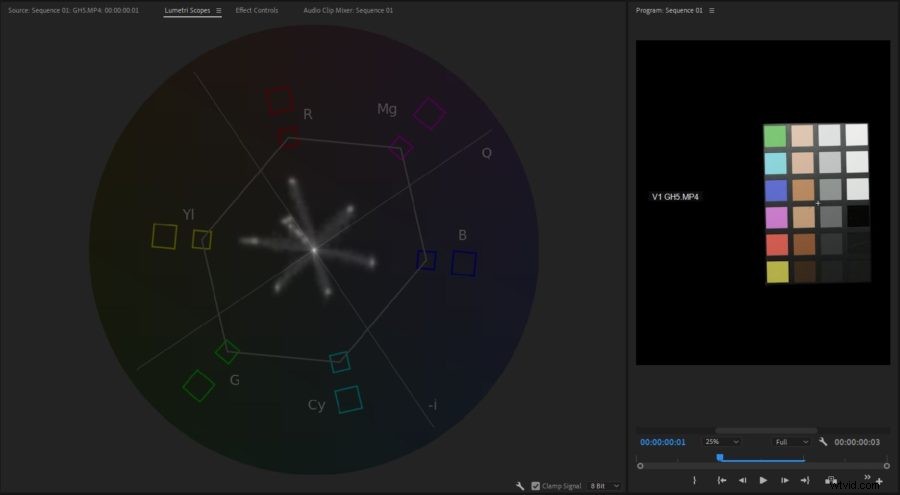The image size is (900, 495).
Task: Click the Lift/Extract icon in transport bar
Action: coord(831,480)
